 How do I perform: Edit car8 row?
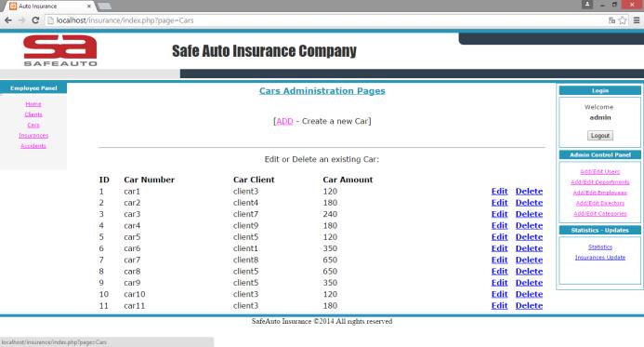[x=499, y=272]
